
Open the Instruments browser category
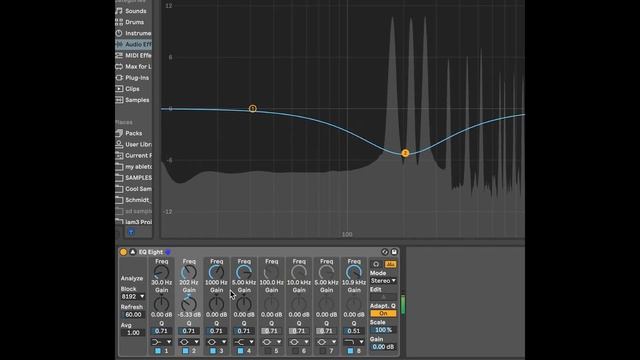(x=133, y=33)
